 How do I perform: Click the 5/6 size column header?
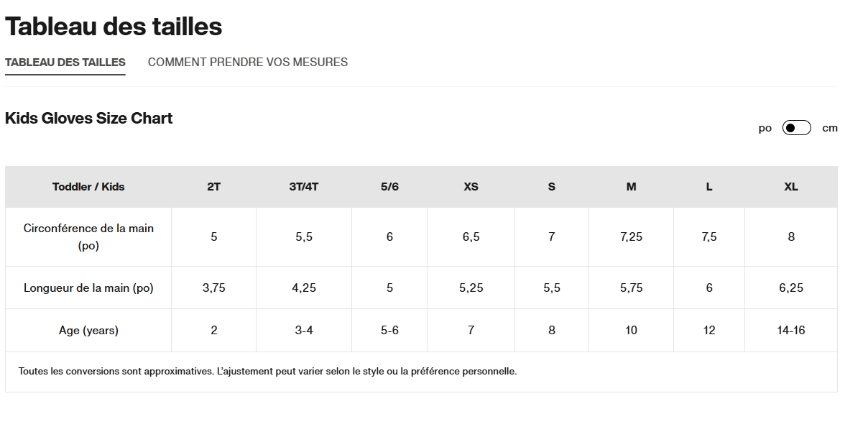pyautogui.click(x=389, y=187)
